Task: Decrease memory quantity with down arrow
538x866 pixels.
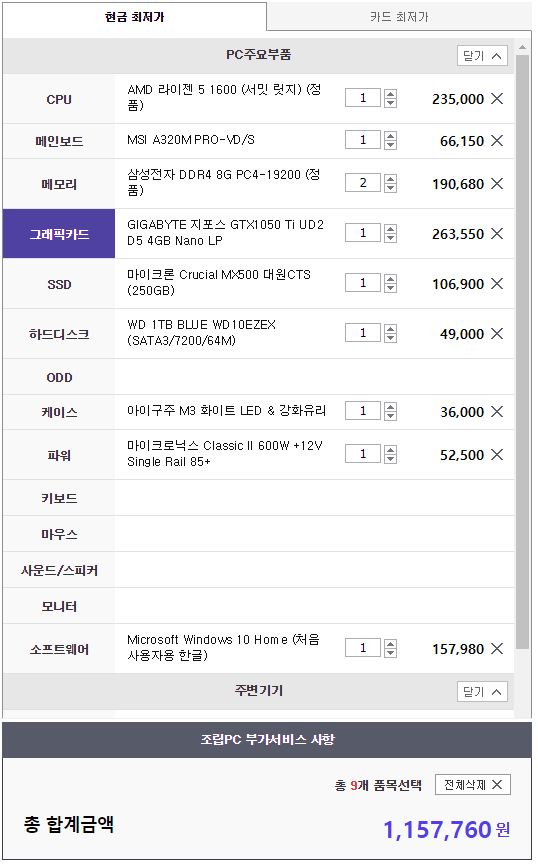Action: [391, 188]
